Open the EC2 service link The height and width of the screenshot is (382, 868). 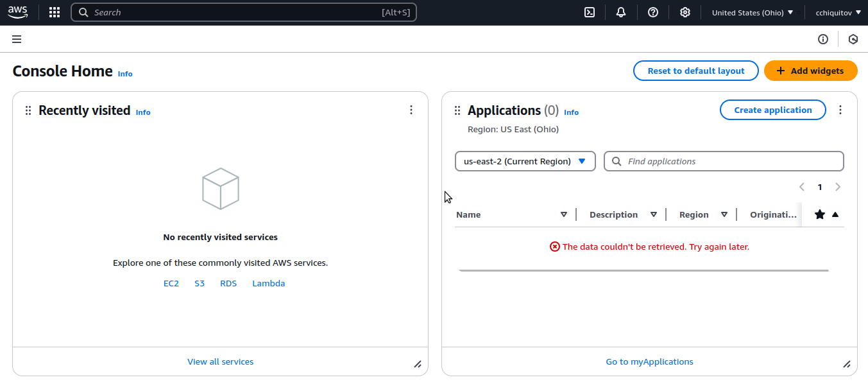[171, 283]
